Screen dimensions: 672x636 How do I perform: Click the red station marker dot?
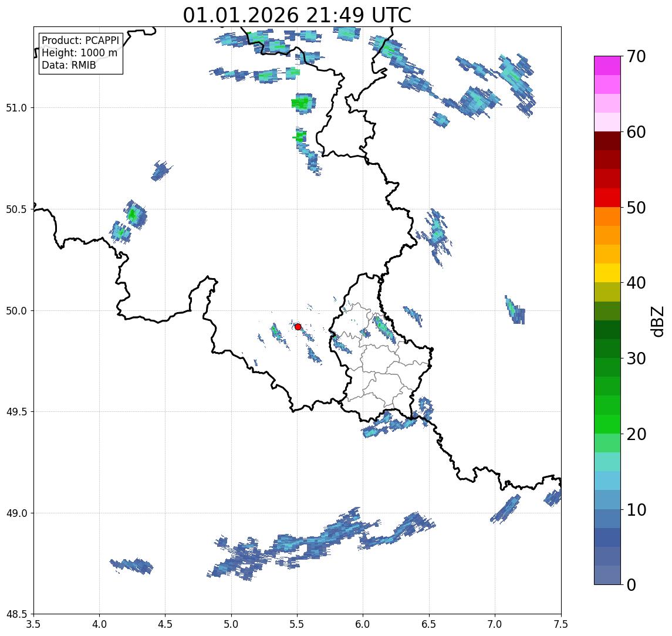(x=298, y=327)
